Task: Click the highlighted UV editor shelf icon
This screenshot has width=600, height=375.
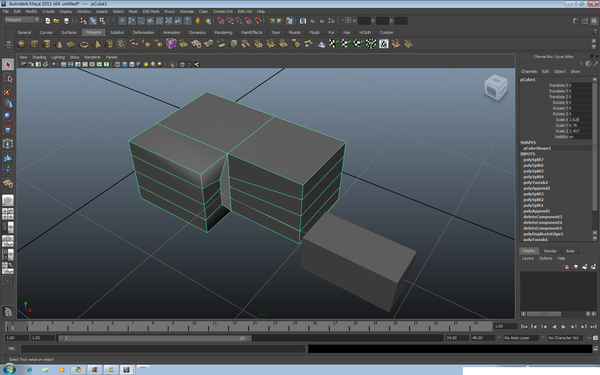Action: 383,44
